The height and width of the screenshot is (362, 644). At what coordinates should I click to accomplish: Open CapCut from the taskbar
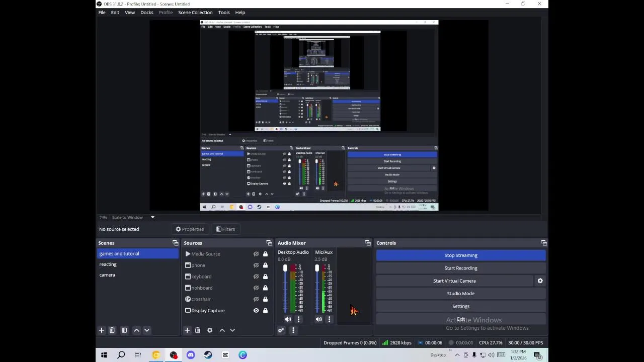coord(225,355)
